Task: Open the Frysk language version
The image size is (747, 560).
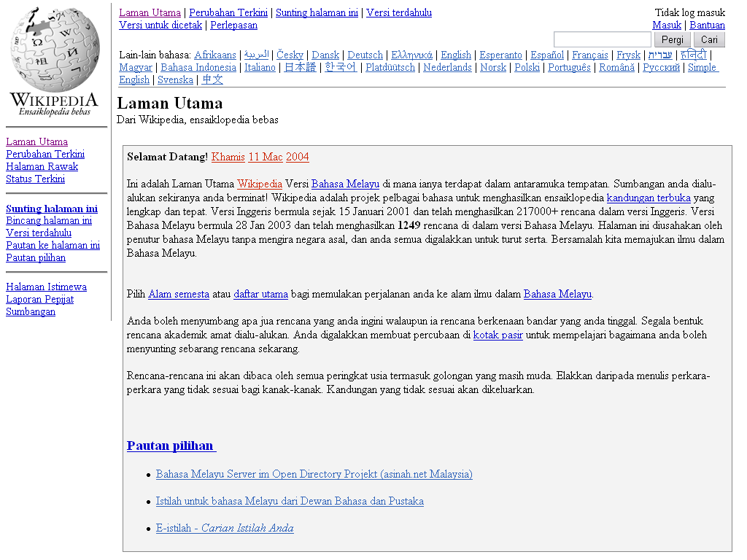Action: tap(628, 55)
